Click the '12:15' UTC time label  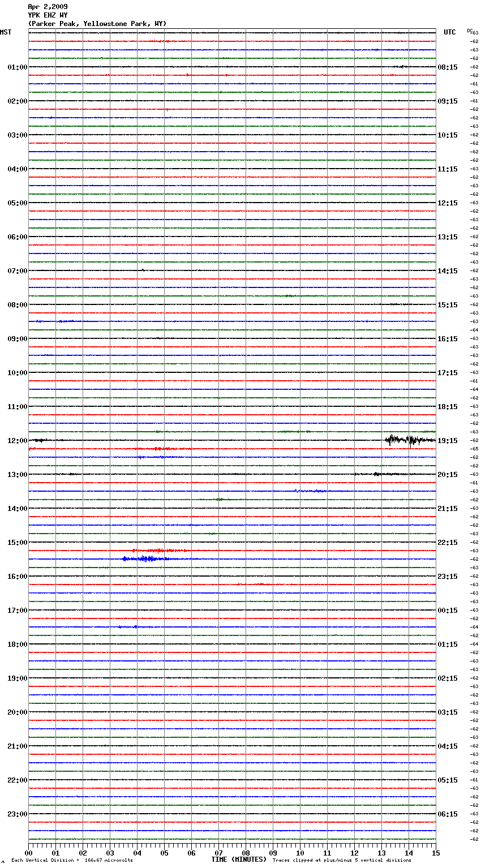click(x=448, y=203)
